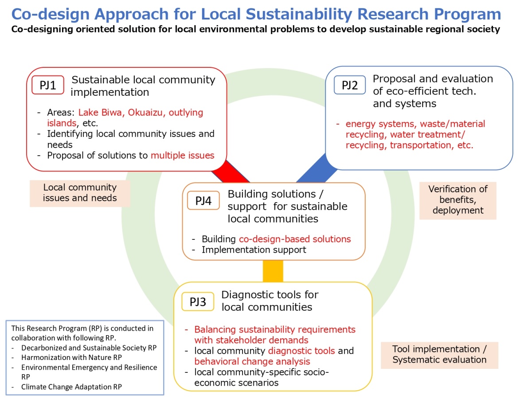Viewport: 532px width, 399px height.
Task: Click the subtitle beginning 'Co-designing oriented solution'
Action: click(255, 30)
